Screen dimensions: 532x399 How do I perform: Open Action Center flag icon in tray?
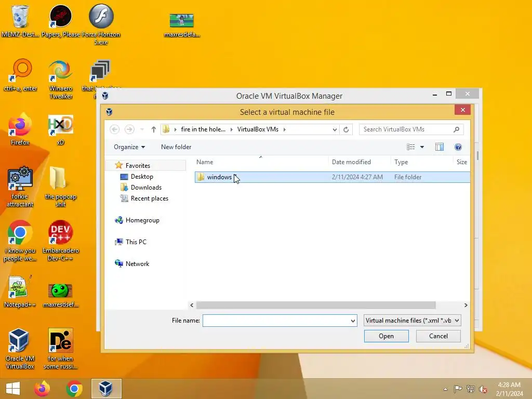(458, 389)
